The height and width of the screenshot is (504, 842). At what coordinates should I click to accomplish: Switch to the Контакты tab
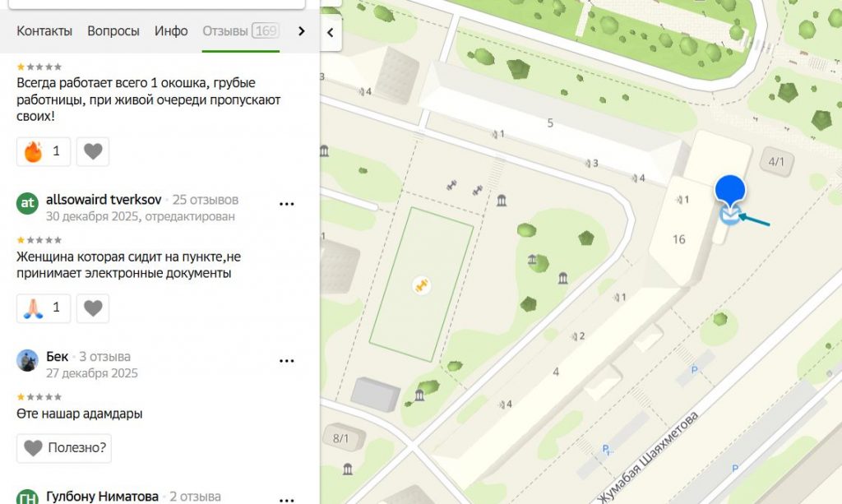point(44,31)
